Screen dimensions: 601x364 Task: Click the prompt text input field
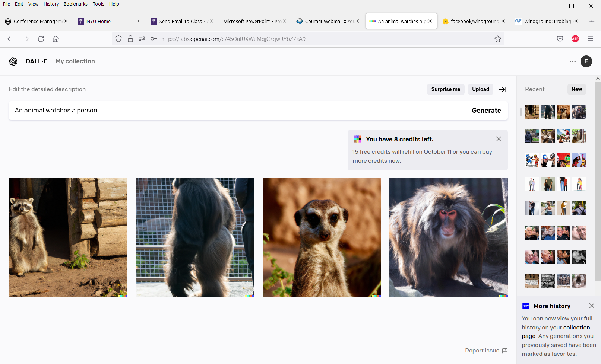click(237, 111)
